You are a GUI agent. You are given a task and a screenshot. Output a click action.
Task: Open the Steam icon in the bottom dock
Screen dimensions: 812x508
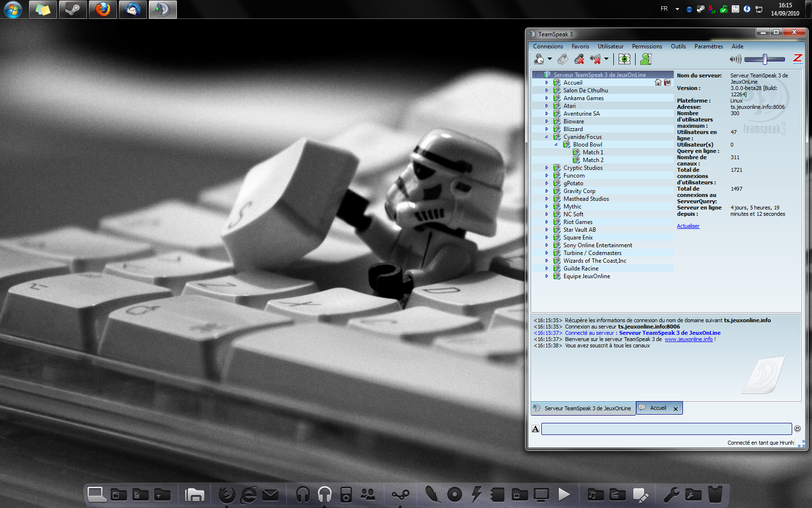pyautogui.click(x=401, y=494)
